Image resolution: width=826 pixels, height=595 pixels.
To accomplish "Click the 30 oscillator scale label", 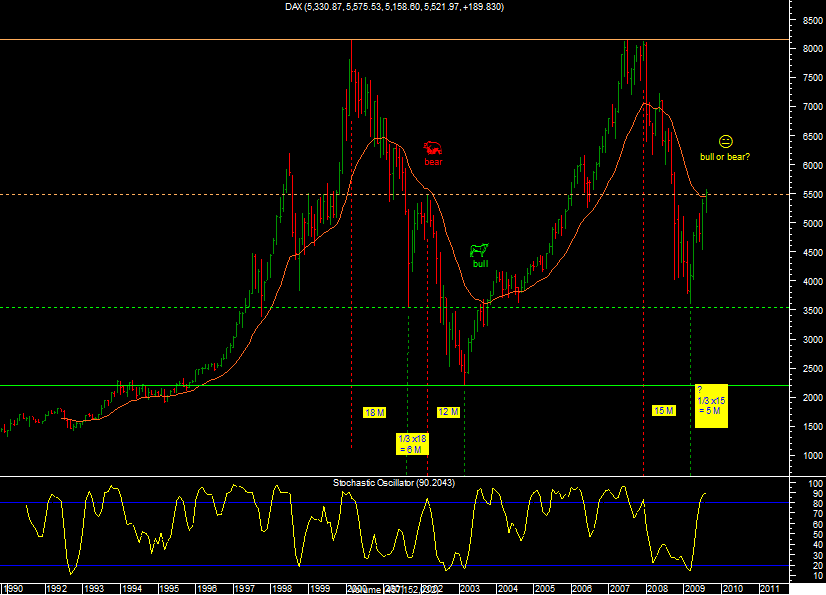I will [818, 555].
